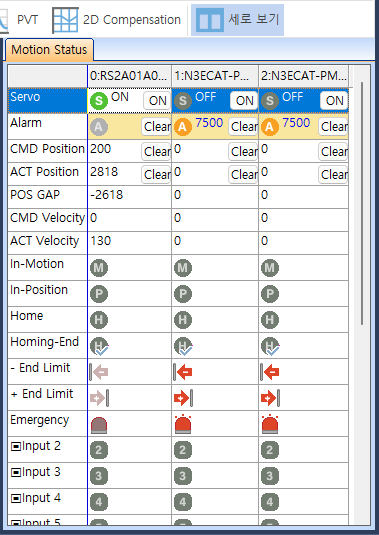Clear ACT Position for axis 2
379x535 pixels.
[x=333, y=175]
